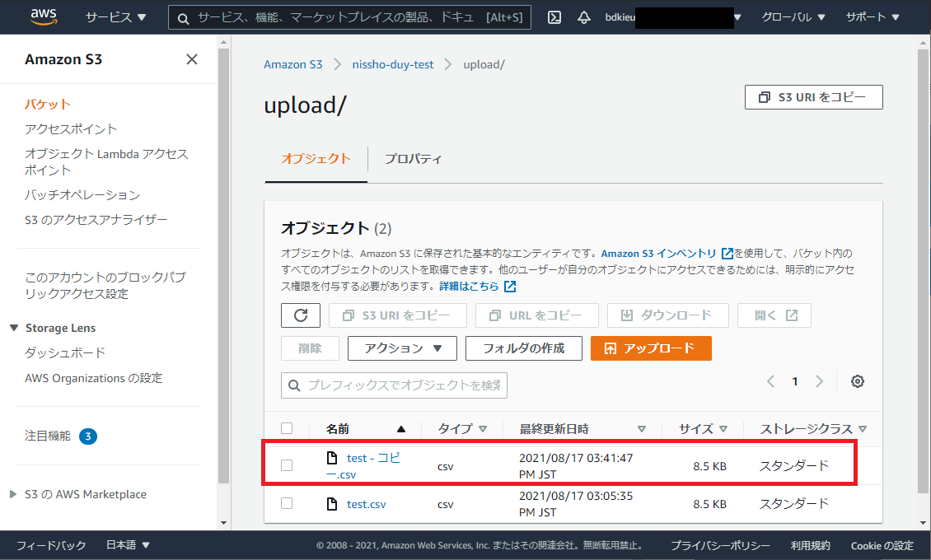Open アクセスポイント in sidebar
The height and width of the screenshot is (560, 931).
pyautogui.click(x=71, y=129)
